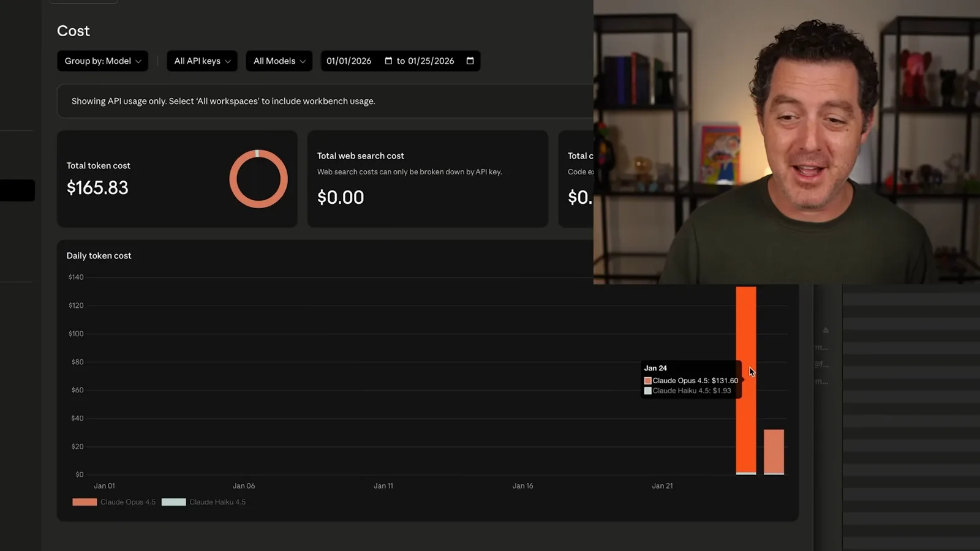Click the $140 y-axis label
The width and height of the screenshot is (980, 551).
[x=76, y=277]
